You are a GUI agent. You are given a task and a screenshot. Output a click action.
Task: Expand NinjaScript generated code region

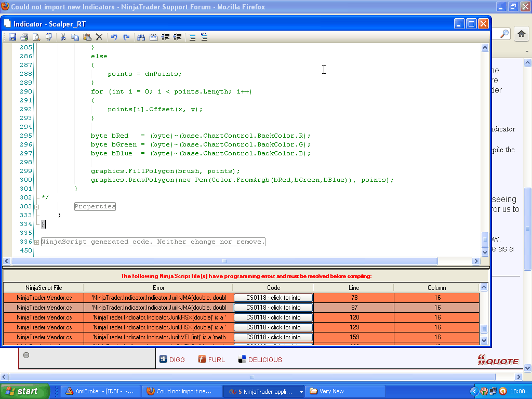(x=37, y=242)
